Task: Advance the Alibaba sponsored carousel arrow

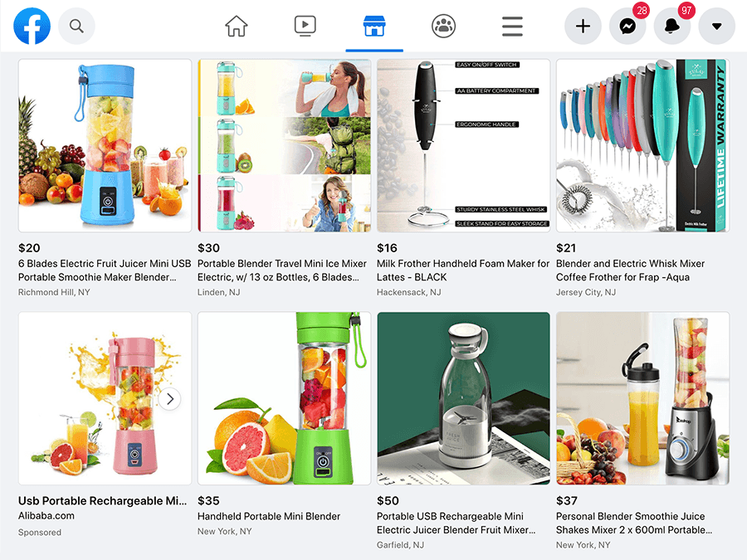Action: 170,399
